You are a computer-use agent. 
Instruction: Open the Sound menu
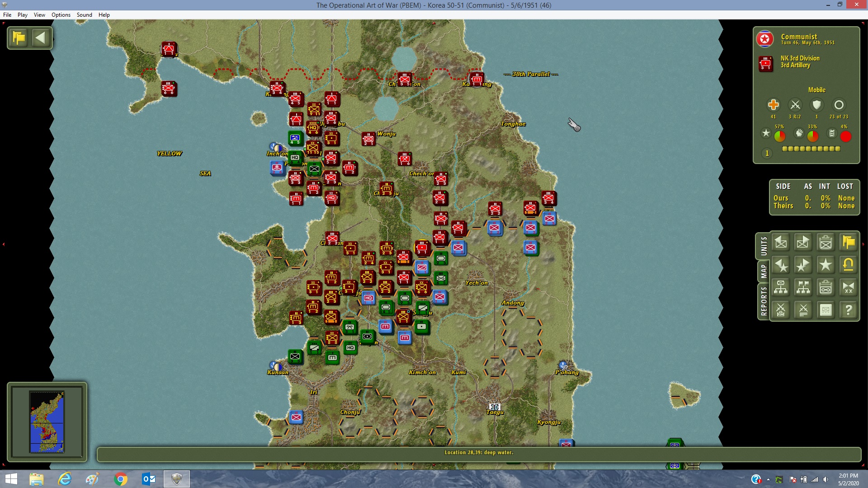[85, 14]
